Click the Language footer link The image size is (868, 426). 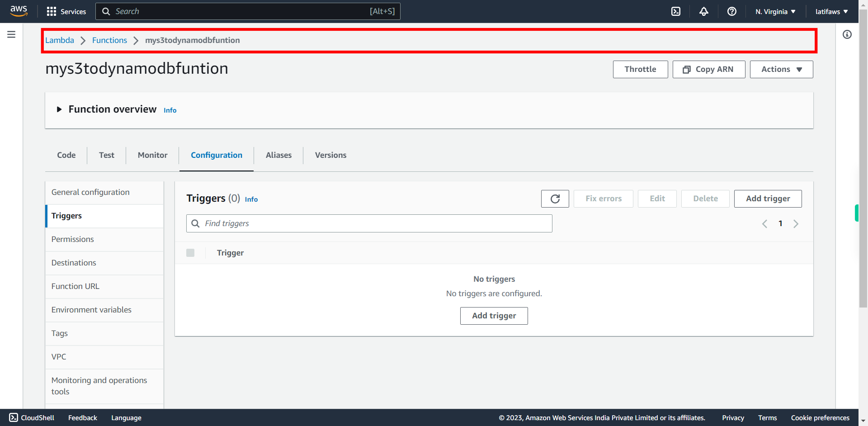click(126, 418)
